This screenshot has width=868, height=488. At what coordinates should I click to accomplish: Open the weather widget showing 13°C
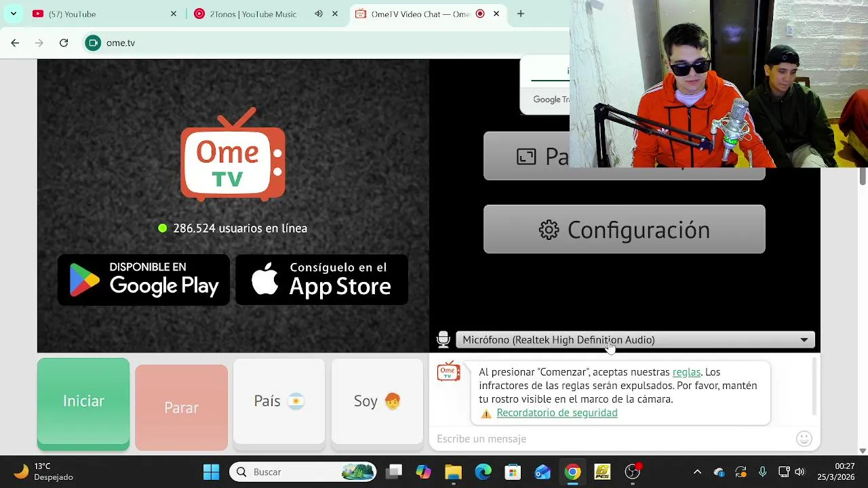coord(43,472)
